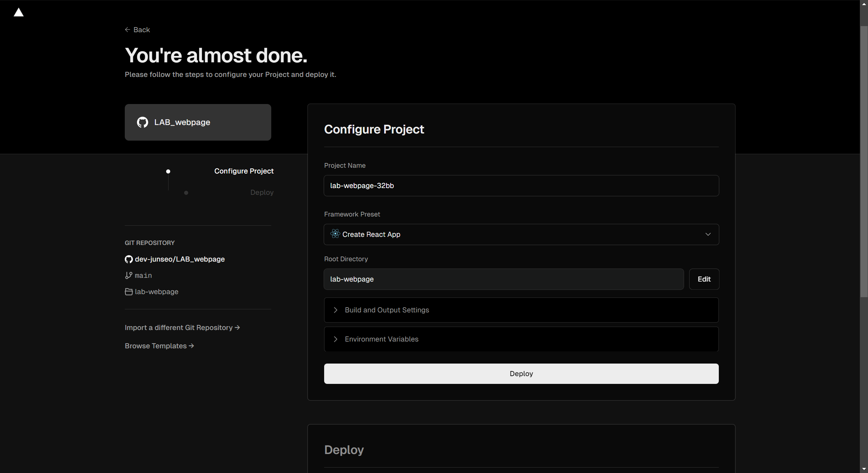868x473 pixels.
Task: Click the Project Name input field
Action: pos(521,186)
